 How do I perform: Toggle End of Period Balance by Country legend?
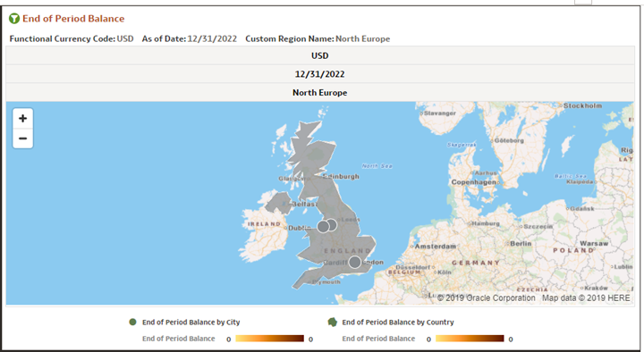tap(398, 323)
